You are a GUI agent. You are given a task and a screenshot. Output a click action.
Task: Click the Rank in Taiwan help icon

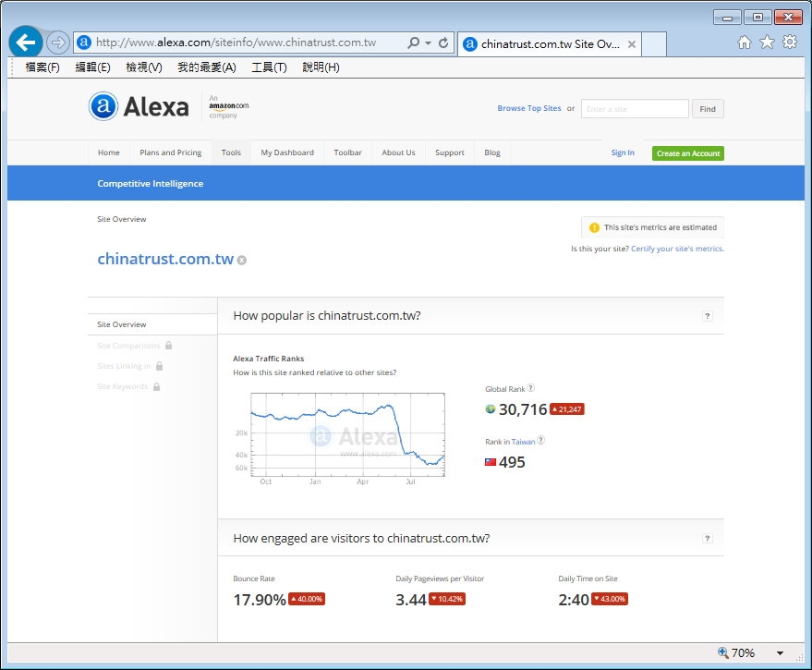coord(540,440)
